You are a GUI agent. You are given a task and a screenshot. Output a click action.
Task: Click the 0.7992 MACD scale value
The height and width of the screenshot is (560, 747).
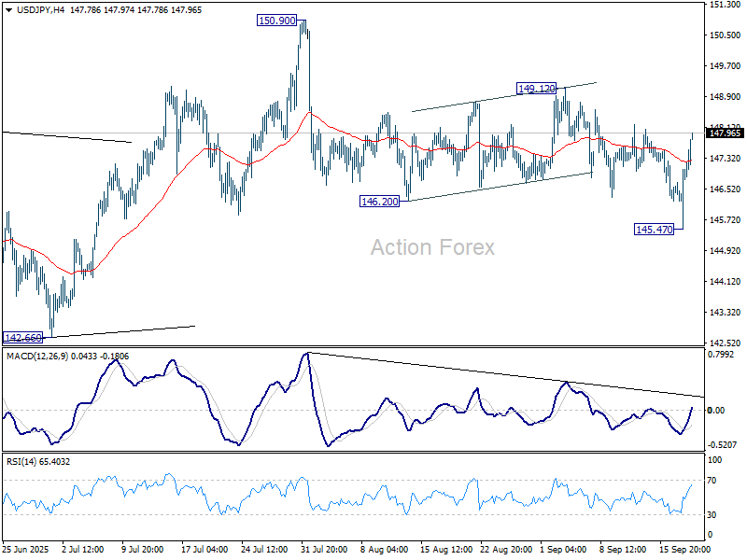click(x=723, y=355)
